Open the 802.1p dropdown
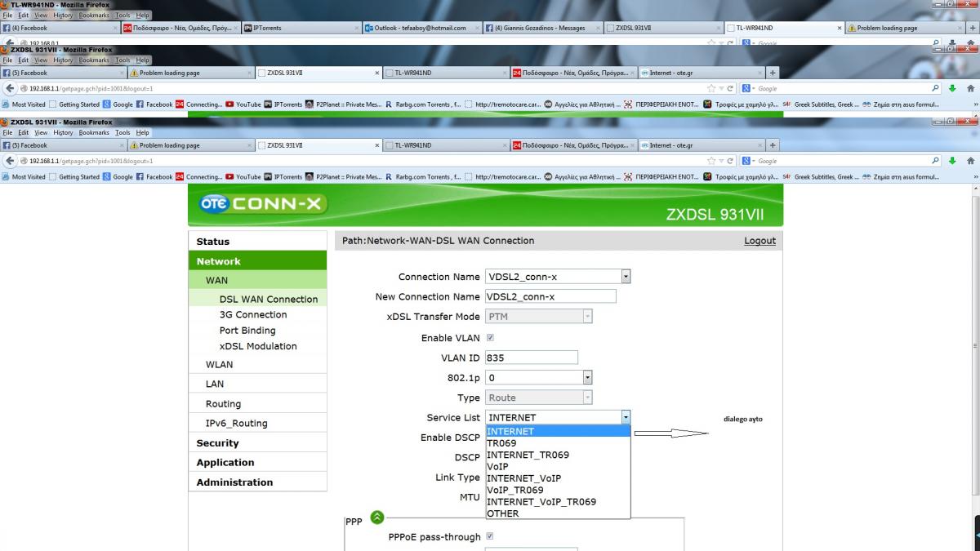Viewport: 980px width, 551px height. click(538, 377)
